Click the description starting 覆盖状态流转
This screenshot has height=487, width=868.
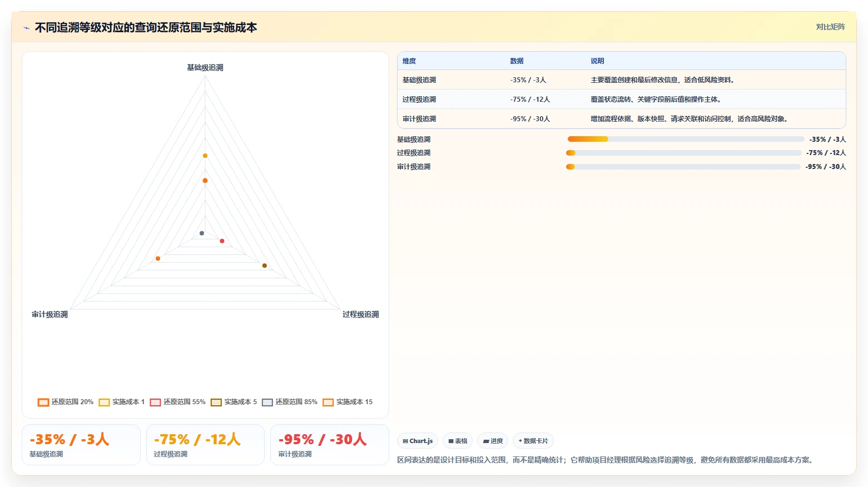pos(657,100)
